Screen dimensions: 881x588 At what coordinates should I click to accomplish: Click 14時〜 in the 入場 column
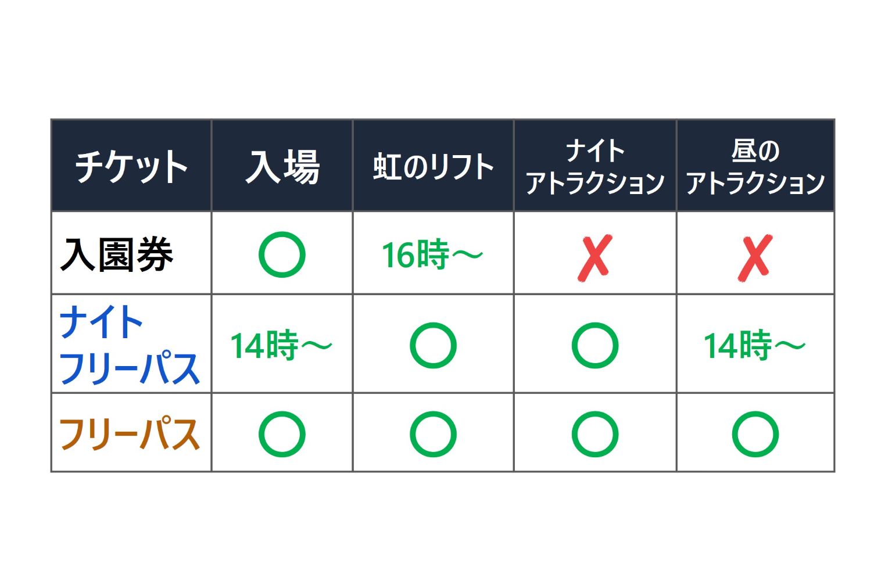point(281,345)
